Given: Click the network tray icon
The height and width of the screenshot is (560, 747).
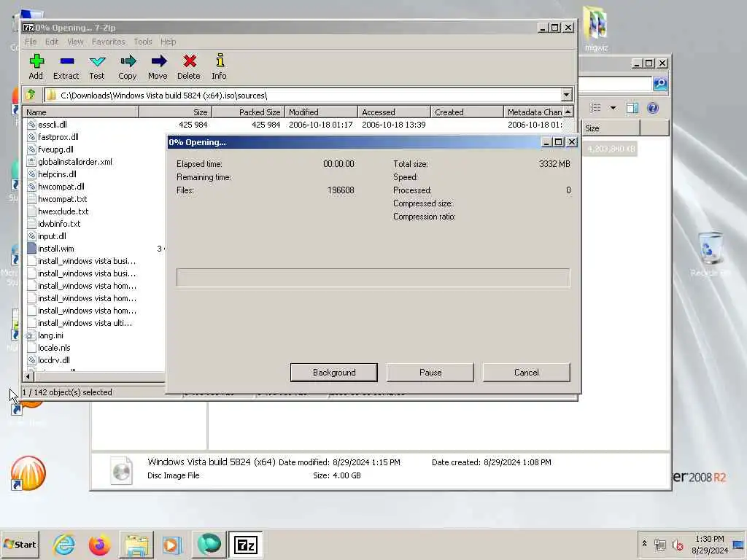Looking at the screenshot, I should click(x=659, y=545).
